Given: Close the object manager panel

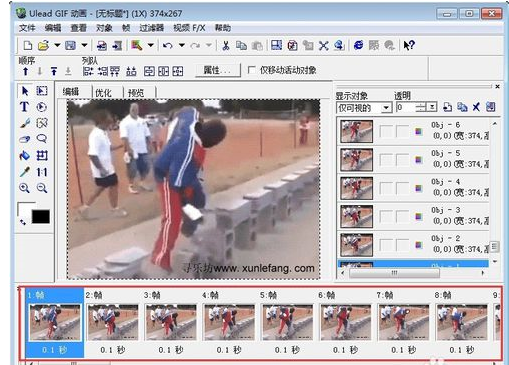Looking at the screenshot, I should (497, 87).
